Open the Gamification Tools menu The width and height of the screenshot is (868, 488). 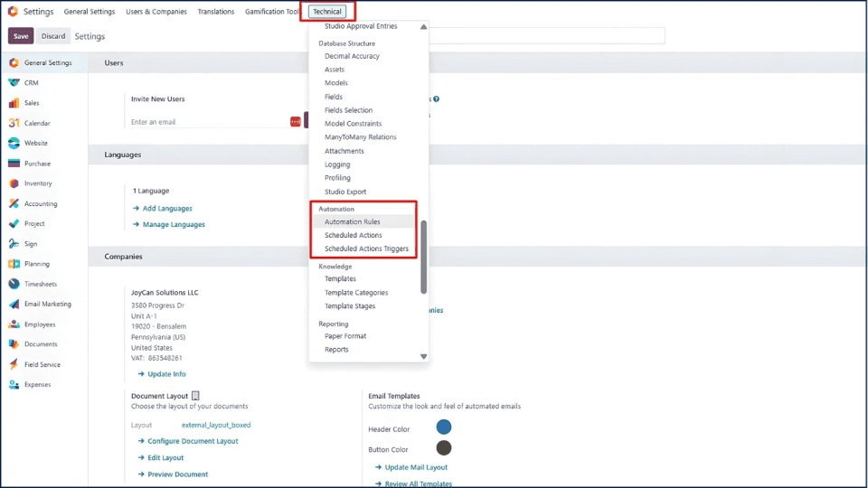click(272, 11)
